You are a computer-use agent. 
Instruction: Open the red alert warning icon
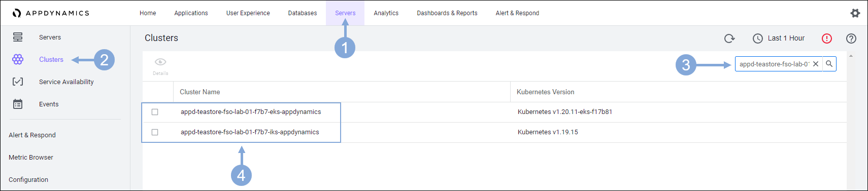(827, 39)
